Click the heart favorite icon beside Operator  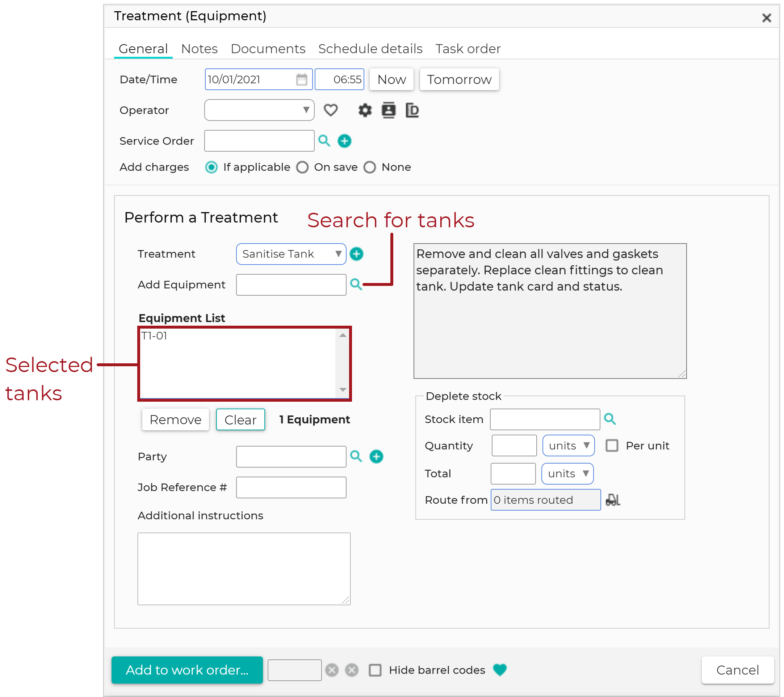[x=331, y=110]
